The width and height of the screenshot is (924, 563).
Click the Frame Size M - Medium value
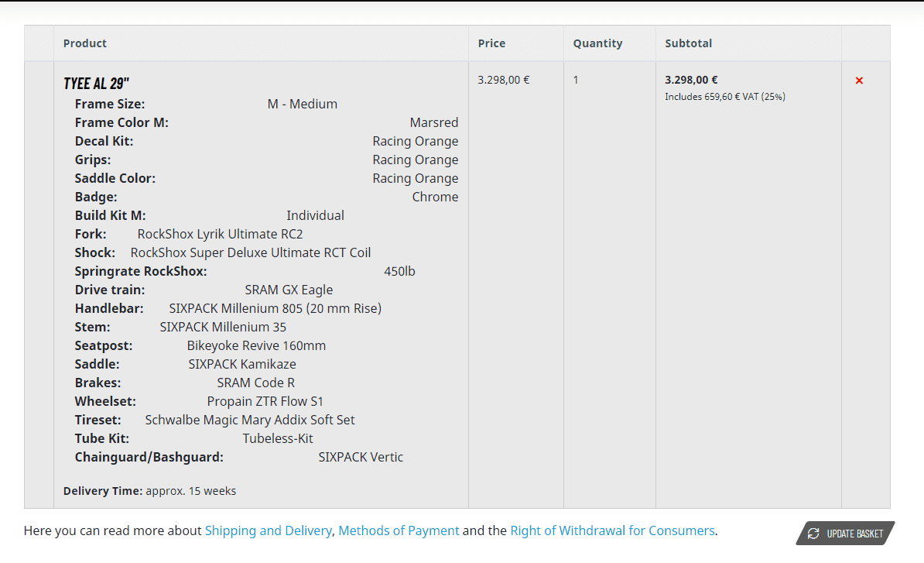tap(302, 104)
